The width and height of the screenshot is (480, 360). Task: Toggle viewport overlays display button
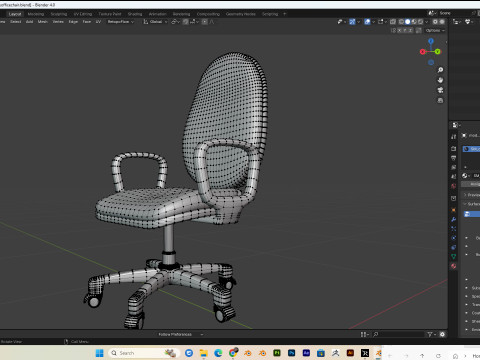click(367, 22)
